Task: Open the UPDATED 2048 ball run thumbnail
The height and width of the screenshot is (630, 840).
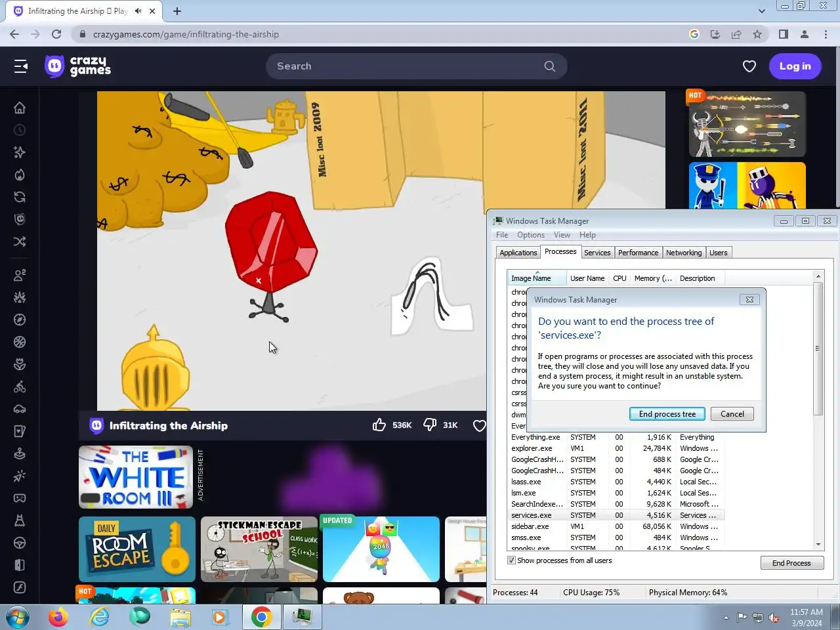Action: pyautogui.click(x=381, y=549)
